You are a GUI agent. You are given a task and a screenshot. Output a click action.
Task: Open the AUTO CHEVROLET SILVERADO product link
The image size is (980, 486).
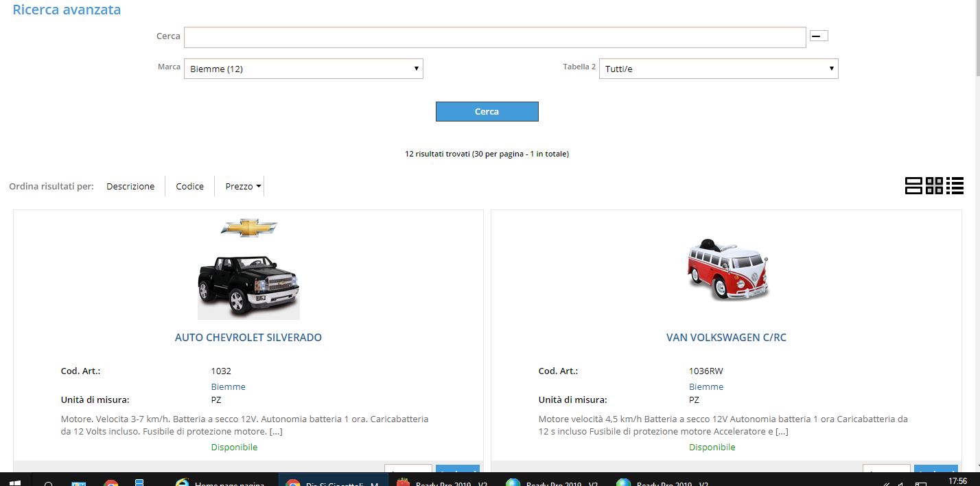[248, 337]
